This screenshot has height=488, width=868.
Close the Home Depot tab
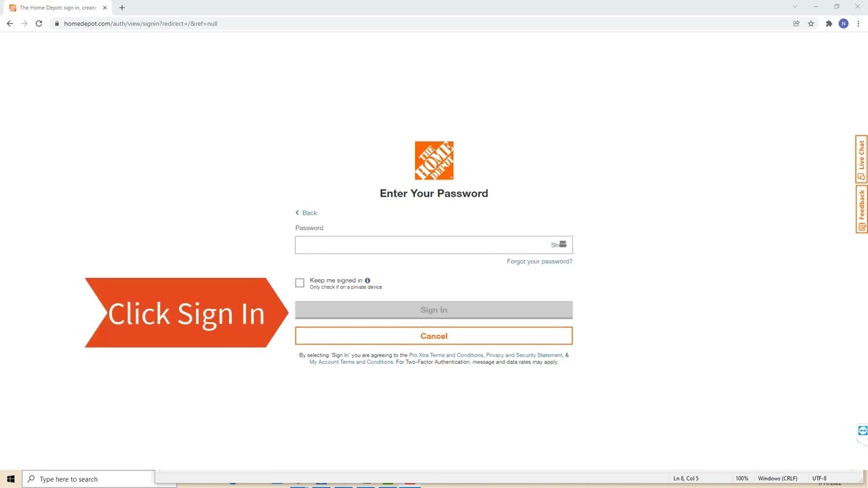click(105, 7)
